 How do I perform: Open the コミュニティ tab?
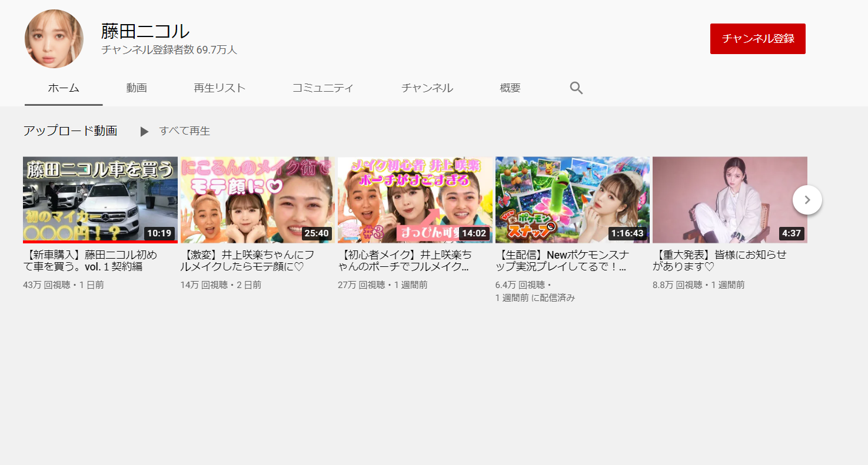click(323, 88)
